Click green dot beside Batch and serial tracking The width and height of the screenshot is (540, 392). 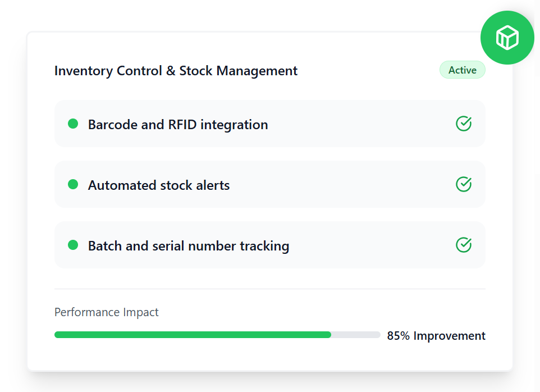click(73, 245)
